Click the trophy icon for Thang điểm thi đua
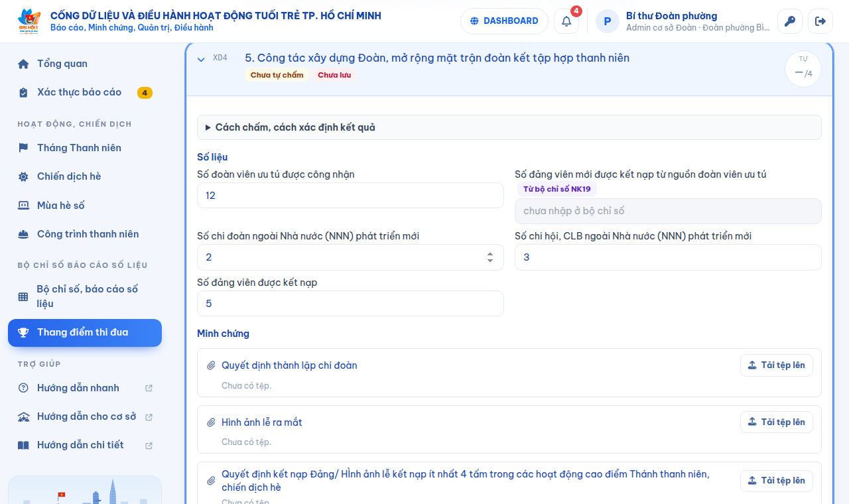Screen dimensions: 849x504 (23, 333)
